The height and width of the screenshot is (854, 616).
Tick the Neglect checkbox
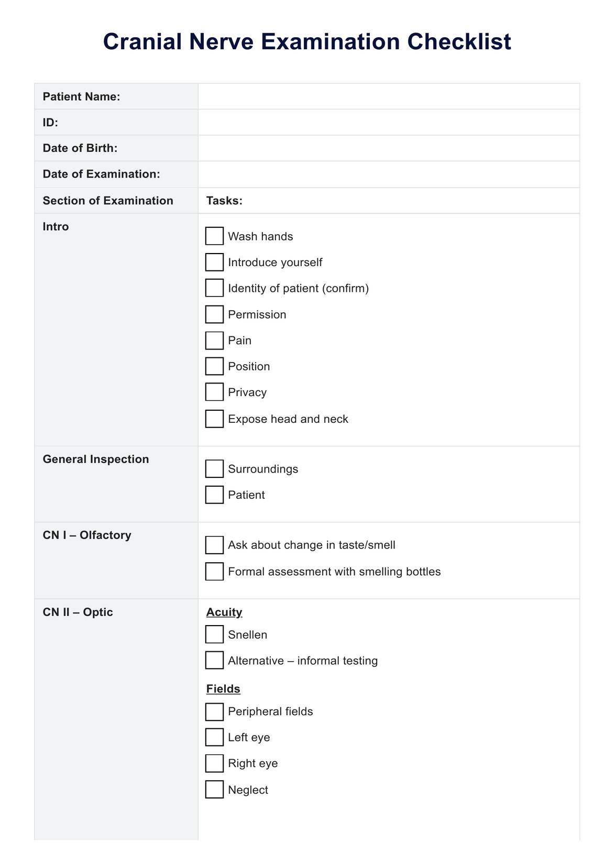[x=214, y=790]
